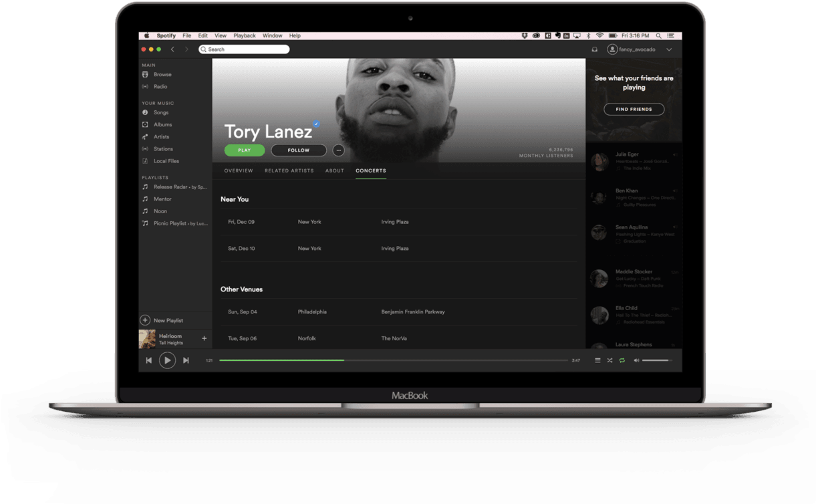
Task: Navigate back with the left arrow
Action: (x=172, y=49)
